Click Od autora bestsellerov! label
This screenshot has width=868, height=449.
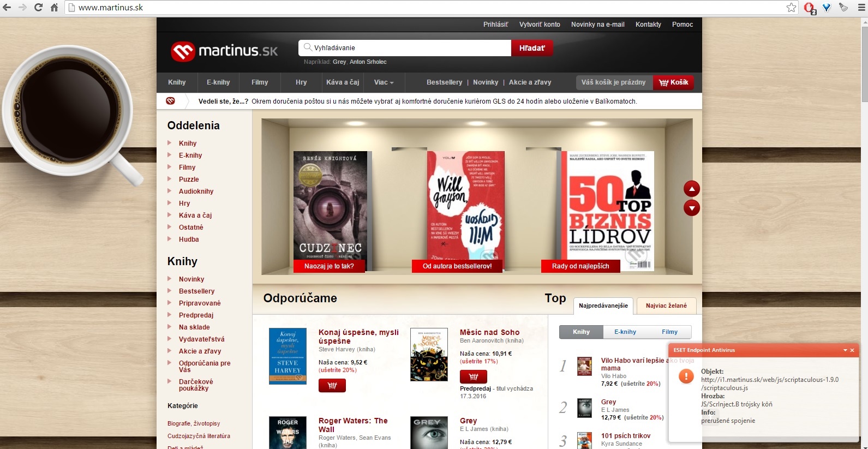(457, 266)
